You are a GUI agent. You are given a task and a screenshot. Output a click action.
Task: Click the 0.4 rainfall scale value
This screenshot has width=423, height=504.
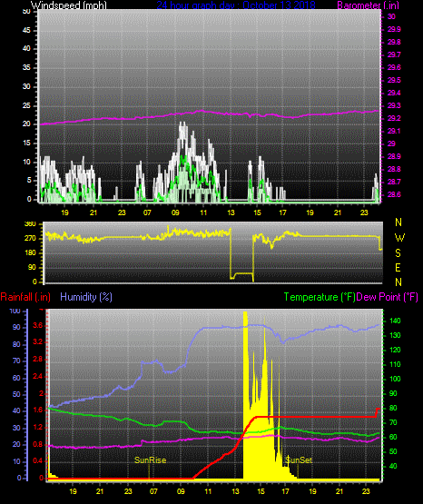tap(37, 461)
